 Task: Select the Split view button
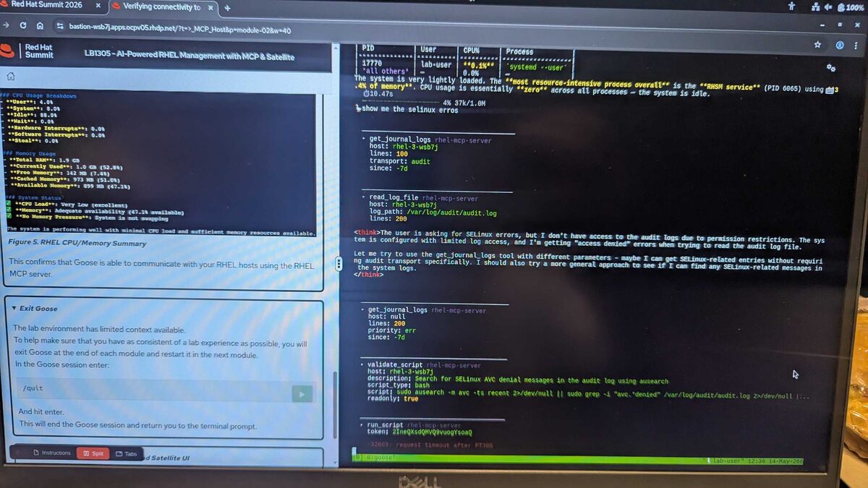coord(93,453)
